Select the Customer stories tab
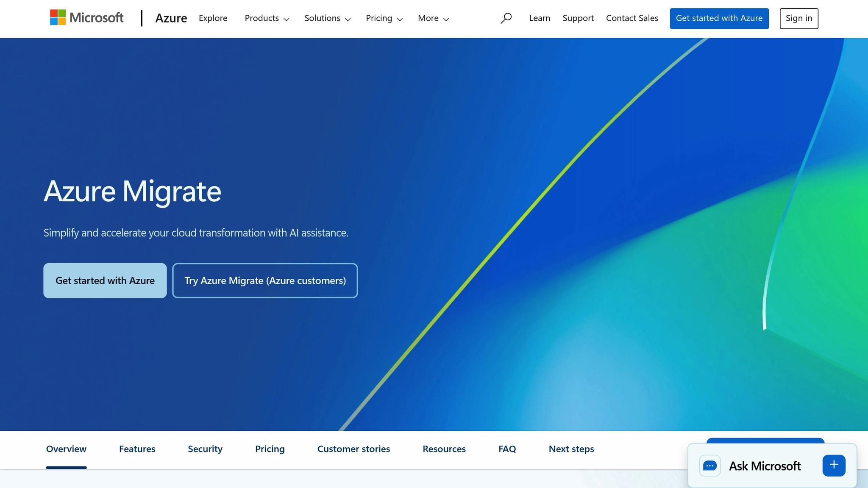 coord(353,449)
